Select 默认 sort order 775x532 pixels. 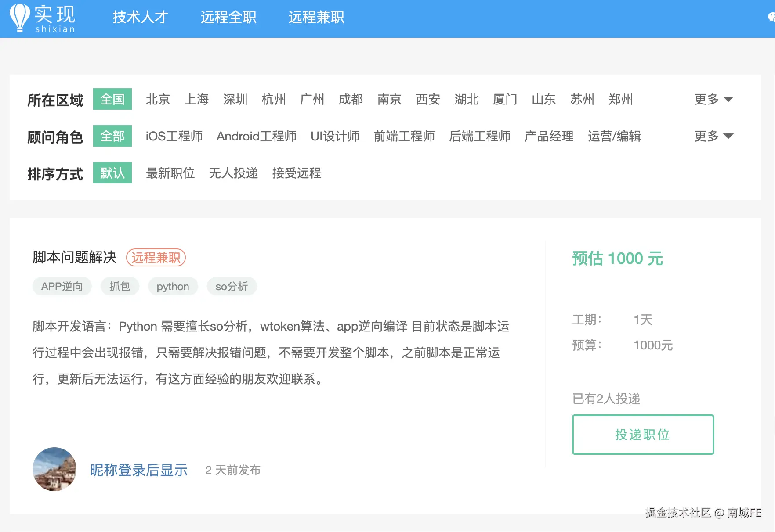pos(112,173)
